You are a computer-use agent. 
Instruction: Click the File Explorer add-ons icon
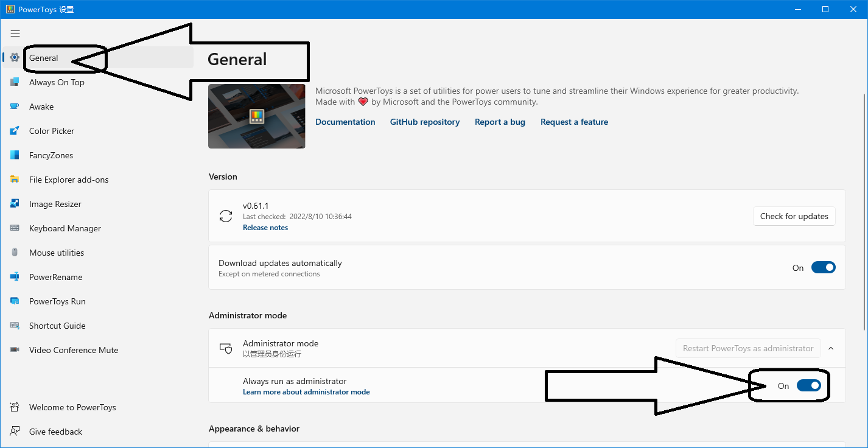(15, 180)
